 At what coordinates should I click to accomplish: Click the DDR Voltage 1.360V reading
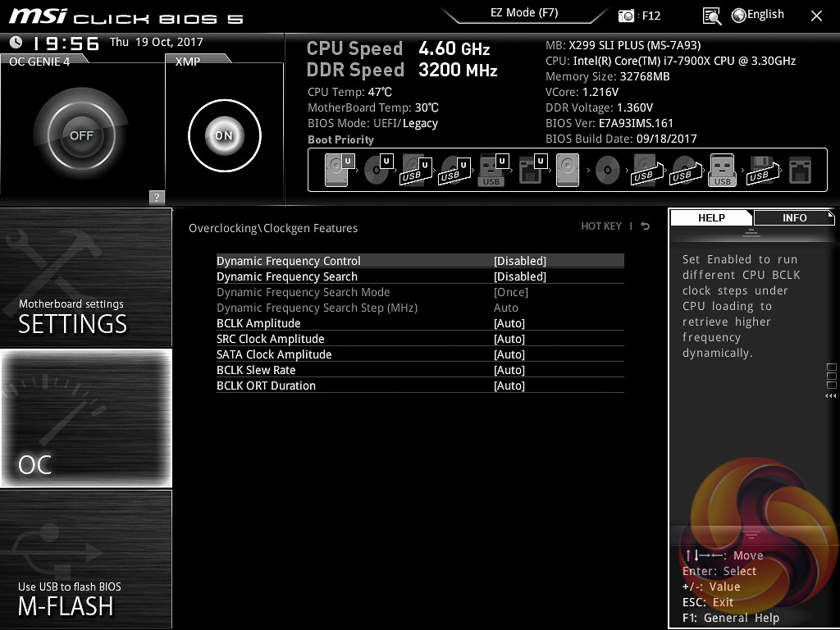(x=599, y=107)
